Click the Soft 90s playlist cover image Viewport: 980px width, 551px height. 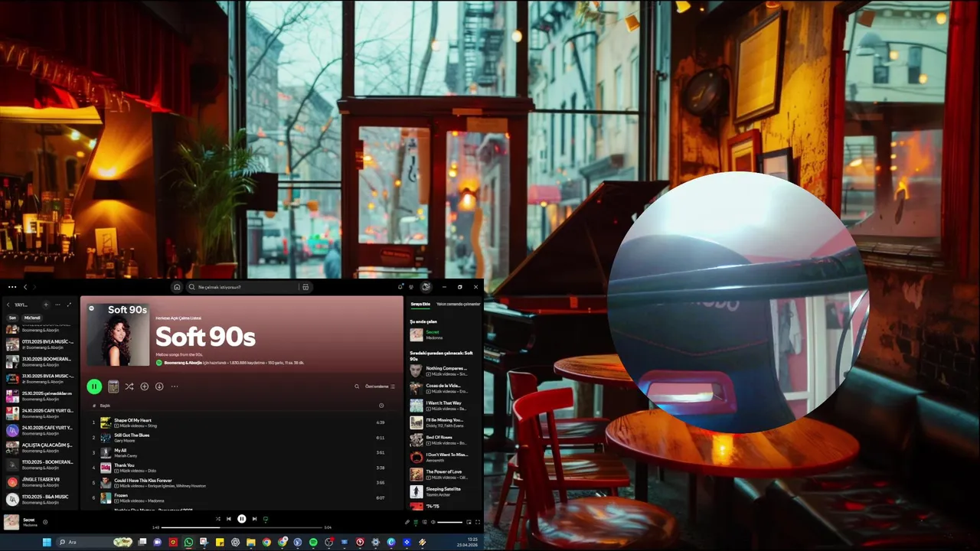tap(117, 334)
